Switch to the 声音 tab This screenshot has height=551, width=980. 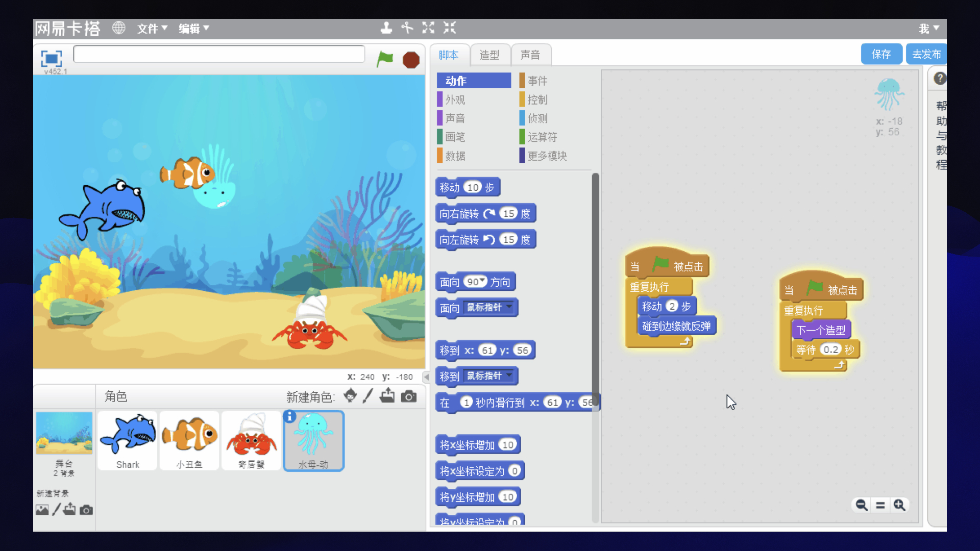tap(530, 55)
